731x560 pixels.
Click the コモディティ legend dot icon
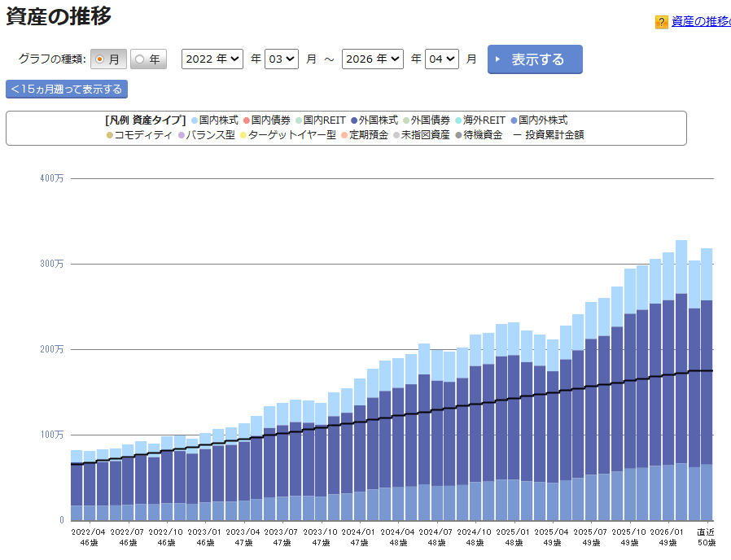(108, 136)
